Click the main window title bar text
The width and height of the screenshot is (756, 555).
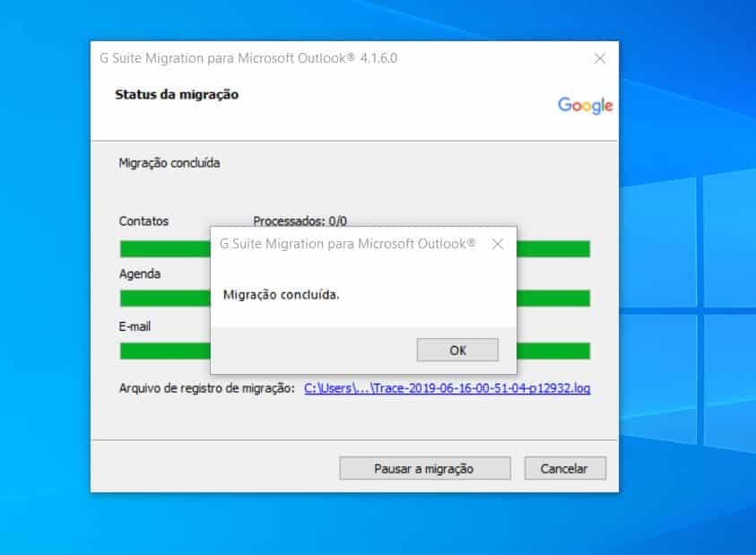tap(248, 58)
